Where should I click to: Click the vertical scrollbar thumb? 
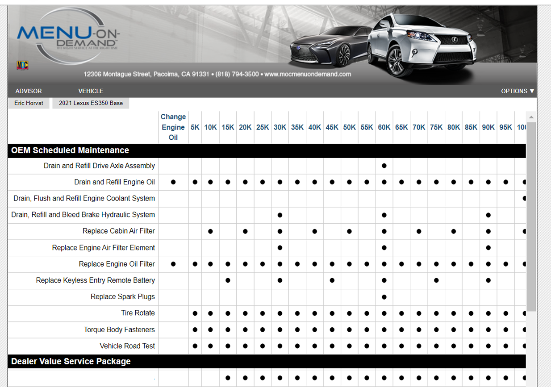click(x=531, y=217)
